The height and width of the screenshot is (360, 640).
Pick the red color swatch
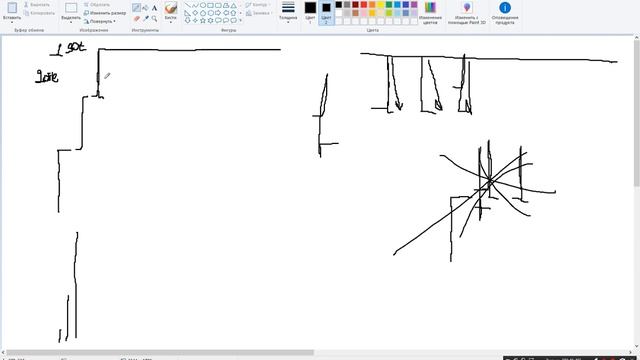tap(364, 5)
